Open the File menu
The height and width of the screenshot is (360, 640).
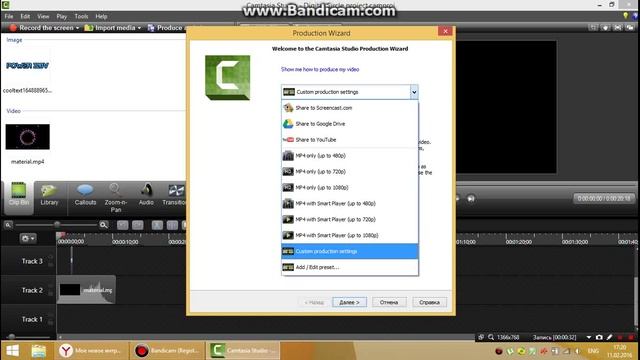pyautogui.click(x=9, y=16)
